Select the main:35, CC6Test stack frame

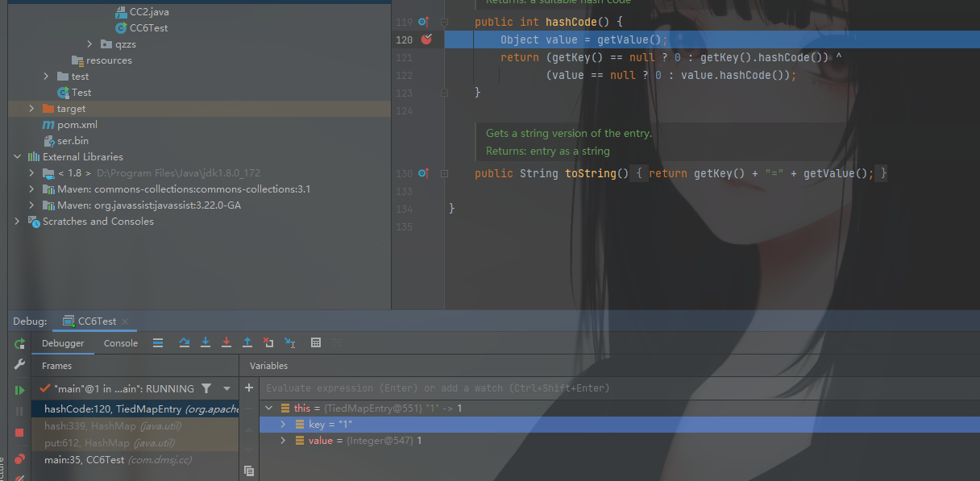(x=85, y=459)
